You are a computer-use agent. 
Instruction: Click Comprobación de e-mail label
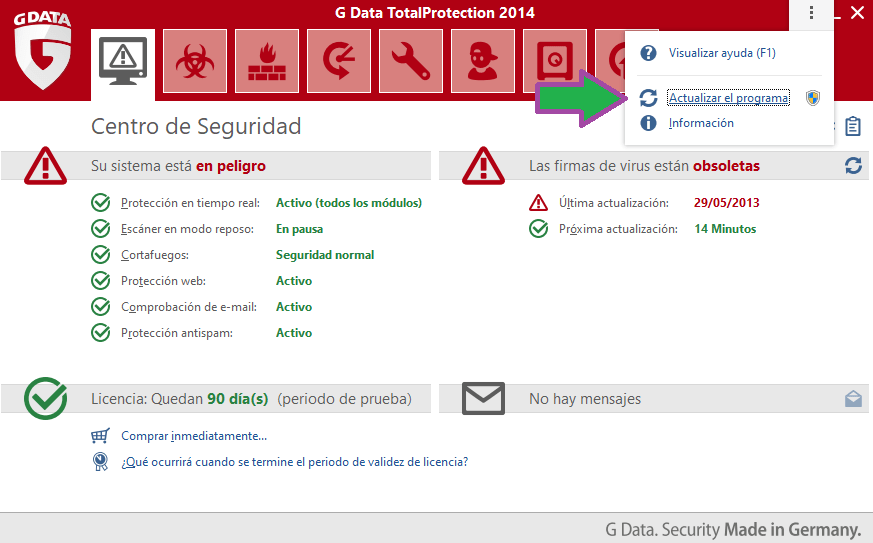click(x=189, y=307)
